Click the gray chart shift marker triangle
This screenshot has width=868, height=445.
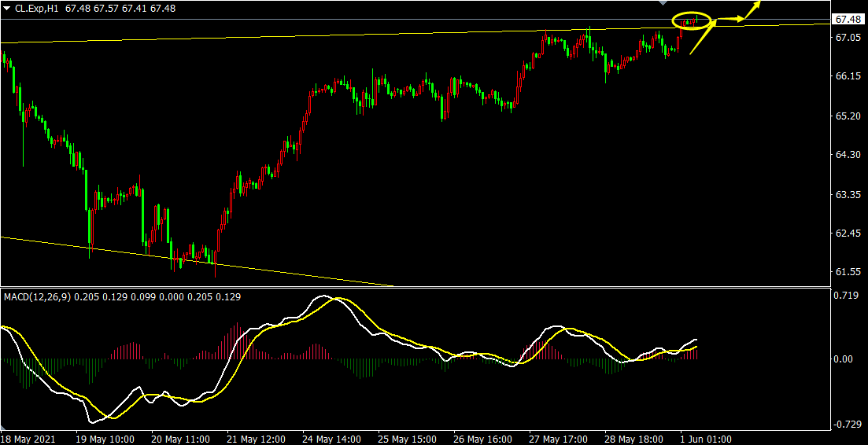point(662,4)
